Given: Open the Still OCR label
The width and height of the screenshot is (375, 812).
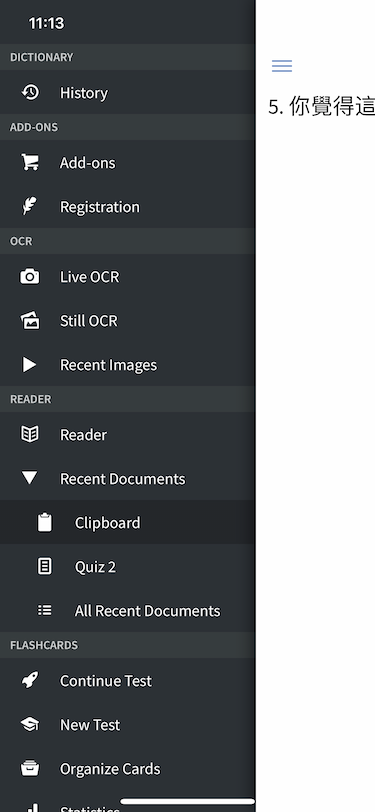Looking at the screenshot, I should 89,321.
